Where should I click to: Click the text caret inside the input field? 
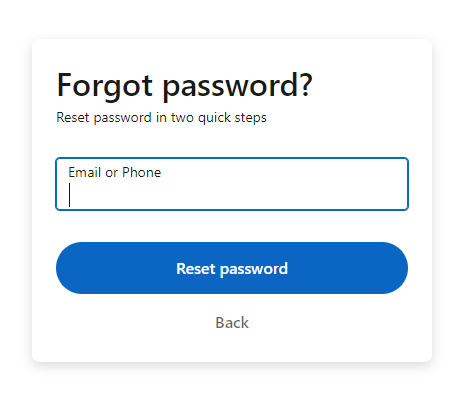click(69, 195)
